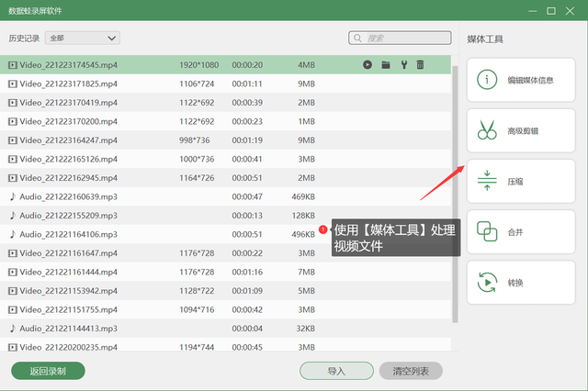Click the 导入 import button
The image size is (588, 391).
tap(336, 371)
